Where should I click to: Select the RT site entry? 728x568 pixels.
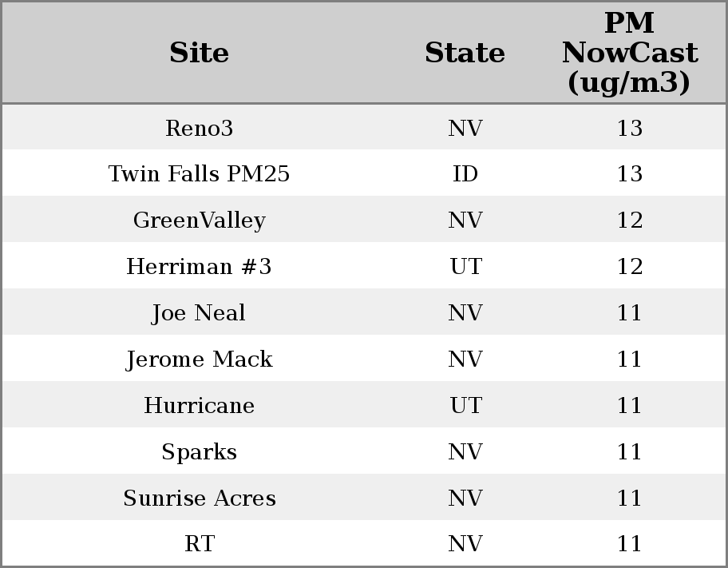point(199,544)
